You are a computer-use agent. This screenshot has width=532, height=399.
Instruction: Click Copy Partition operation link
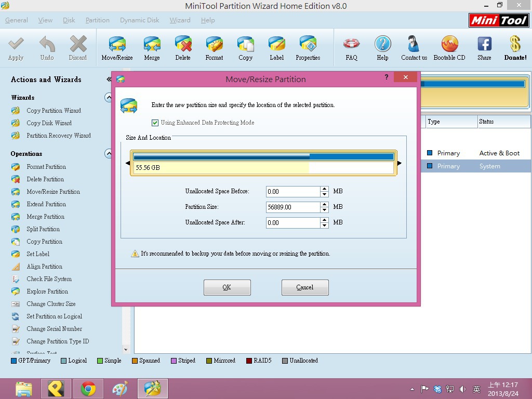coord(45,242)
